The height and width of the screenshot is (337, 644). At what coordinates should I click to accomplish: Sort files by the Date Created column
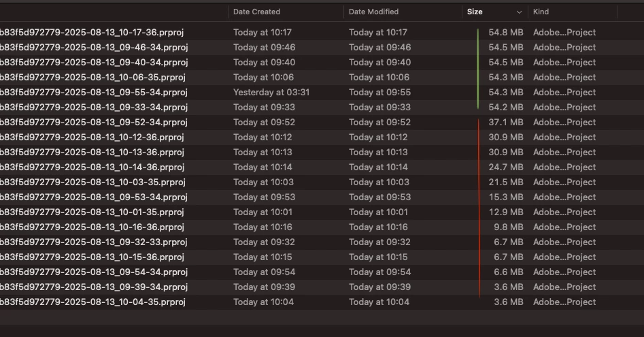click(256, 12)
